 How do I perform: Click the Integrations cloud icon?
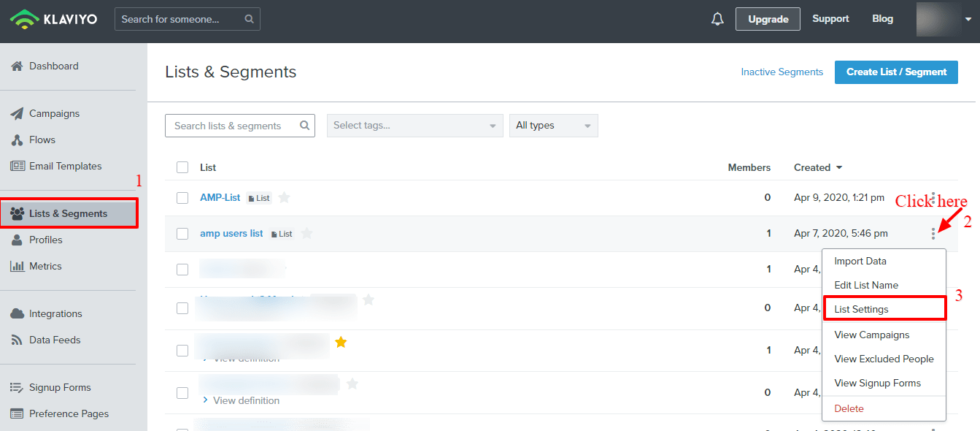18,313
